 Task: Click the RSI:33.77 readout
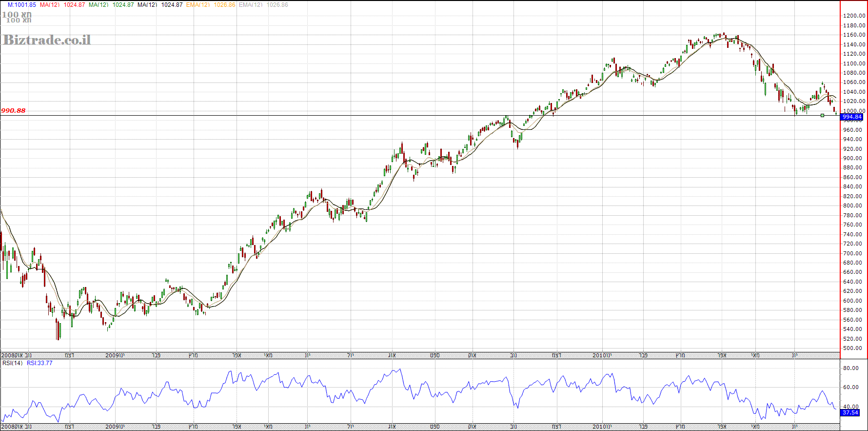39,363
